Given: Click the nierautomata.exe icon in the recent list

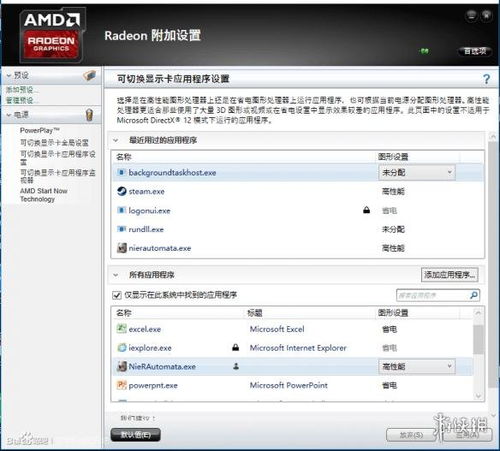Looking at the screenshot, I should pyautogui.click(x=122, y=248).
